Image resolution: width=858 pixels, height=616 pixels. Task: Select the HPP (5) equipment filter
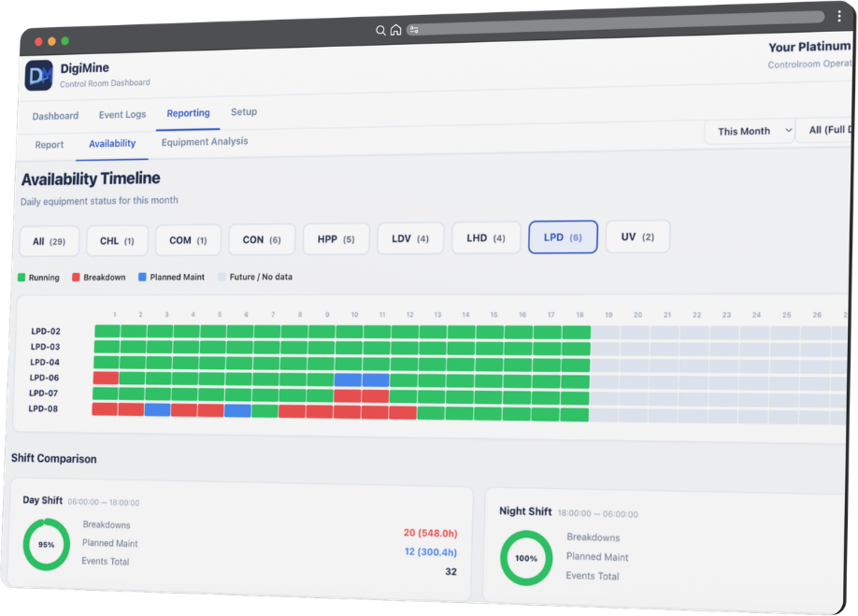(x=336, y=239)
